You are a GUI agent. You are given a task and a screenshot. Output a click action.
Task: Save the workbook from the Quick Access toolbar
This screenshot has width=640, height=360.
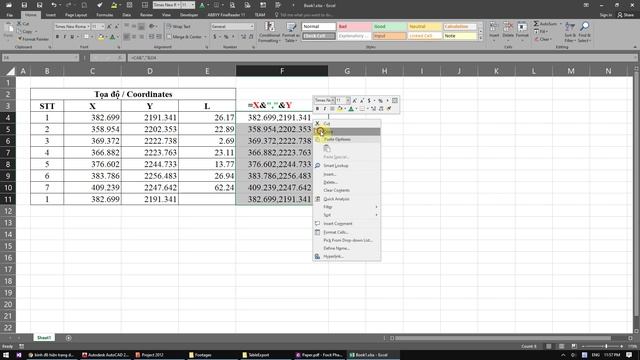pyautogui.click(x=24, y=5)
